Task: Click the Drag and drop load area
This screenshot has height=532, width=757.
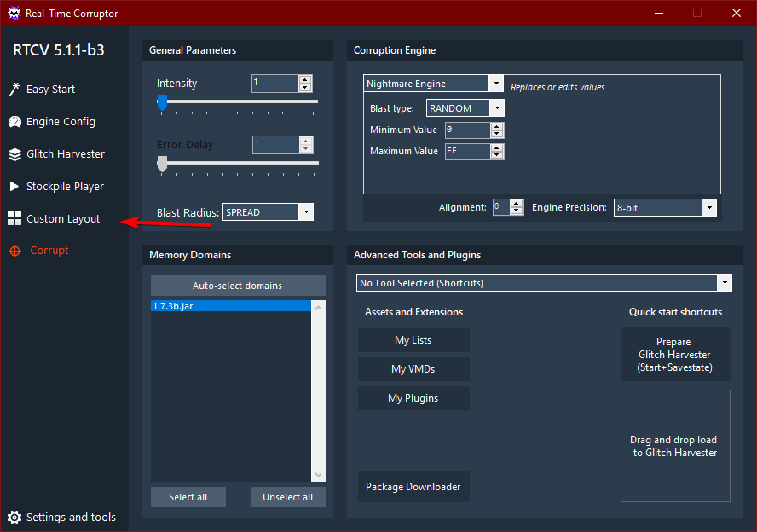Action: 675,446
